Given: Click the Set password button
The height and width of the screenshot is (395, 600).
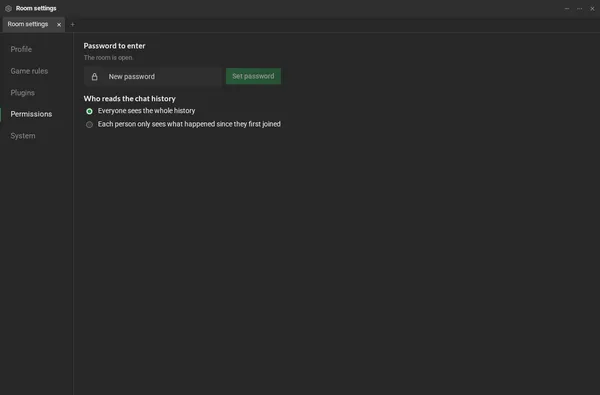Looking at the screenshot, I should 253,76.
